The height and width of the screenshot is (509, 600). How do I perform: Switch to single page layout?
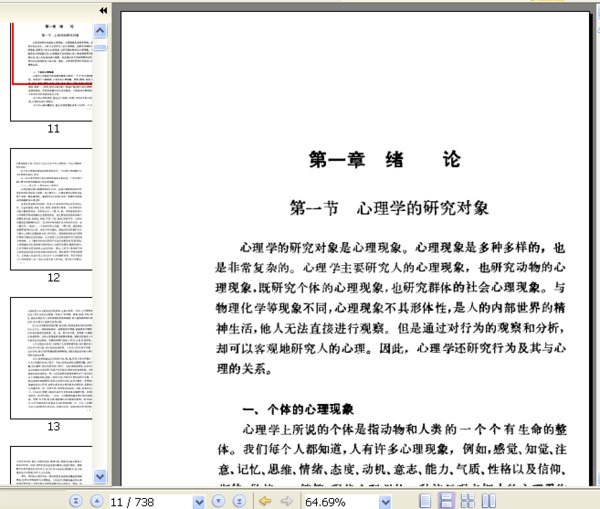pyautogui.click(x=425, y=501)
